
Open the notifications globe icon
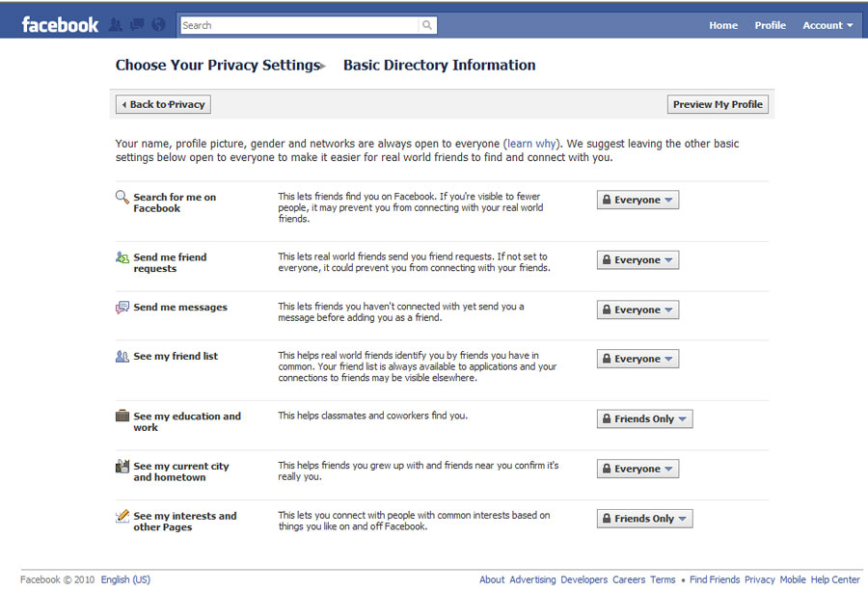point(158,25)
